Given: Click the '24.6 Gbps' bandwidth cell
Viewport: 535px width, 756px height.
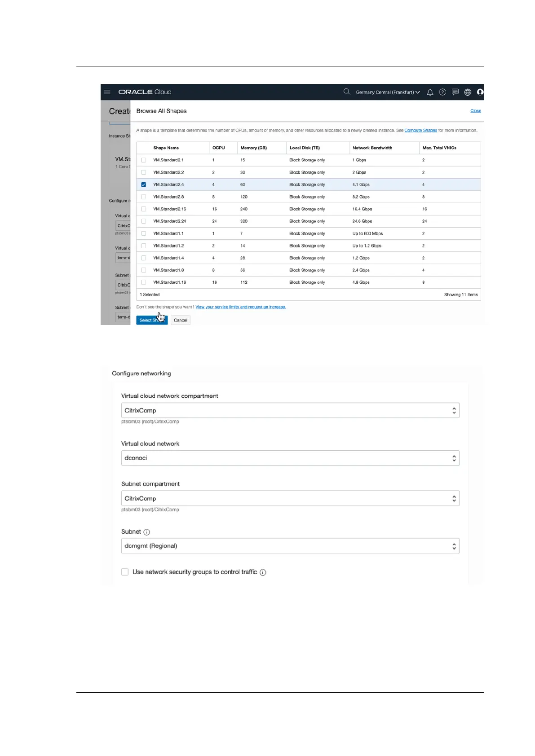Looking at the screenshot, I should 363,221.
